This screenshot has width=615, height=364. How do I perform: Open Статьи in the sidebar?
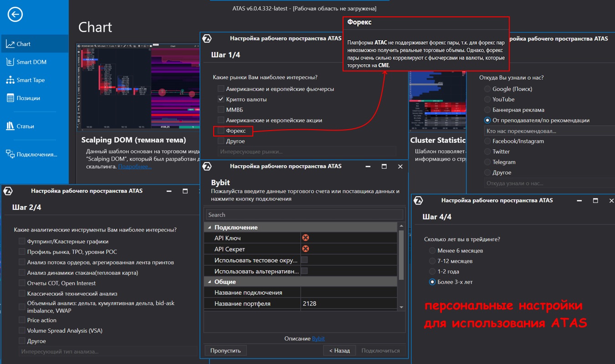click(34, 126)
